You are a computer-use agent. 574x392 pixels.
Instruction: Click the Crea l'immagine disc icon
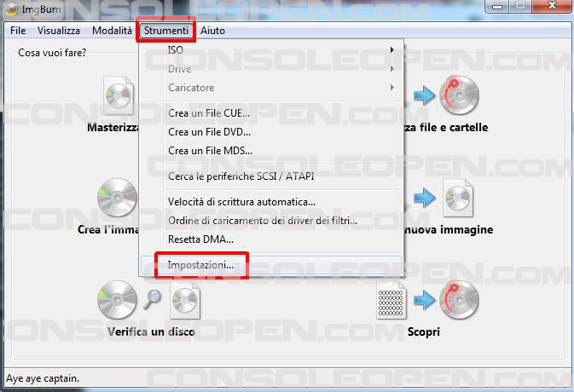(117, 198)
